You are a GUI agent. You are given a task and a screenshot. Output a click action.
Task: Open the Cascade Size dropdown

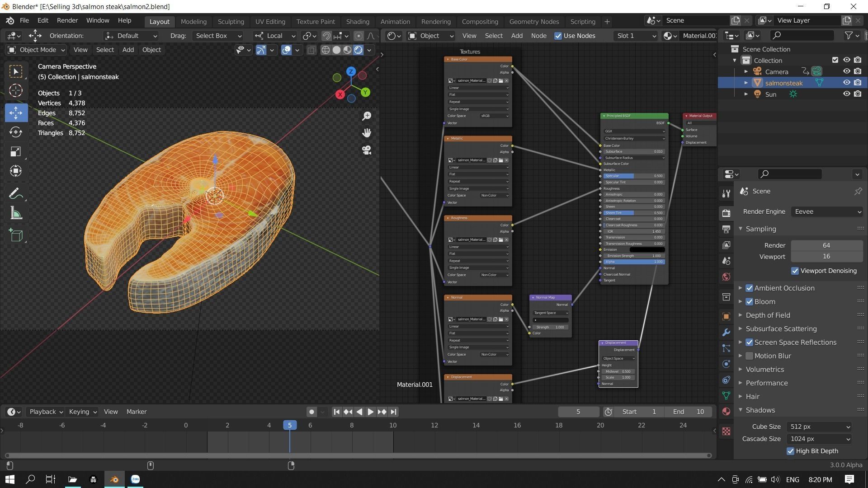pyautogui.click(x=819, y=439)
